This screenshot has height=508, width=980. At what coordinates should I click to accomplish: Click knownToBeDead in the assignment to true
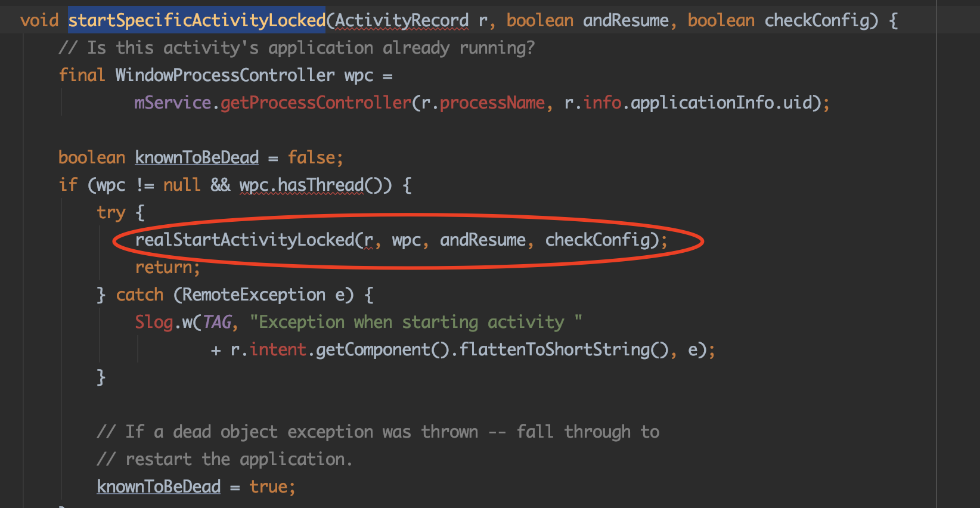pos(159,487)
